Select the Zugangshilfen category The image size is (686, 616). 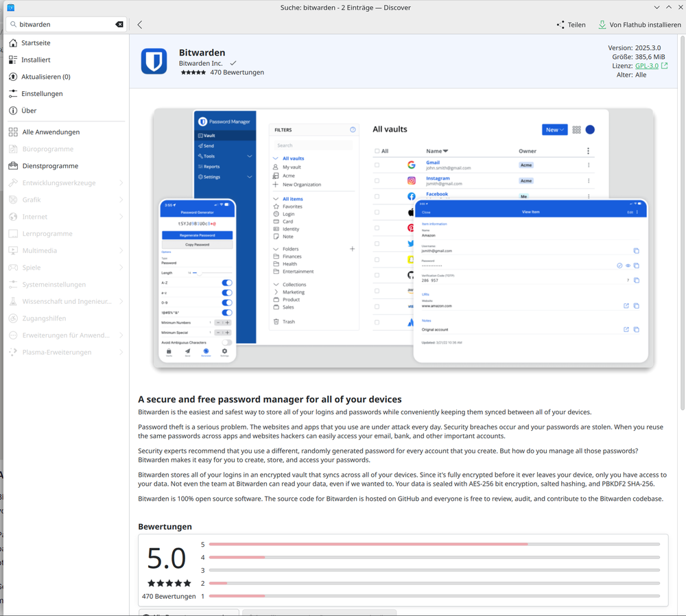[x=66, y=318]
